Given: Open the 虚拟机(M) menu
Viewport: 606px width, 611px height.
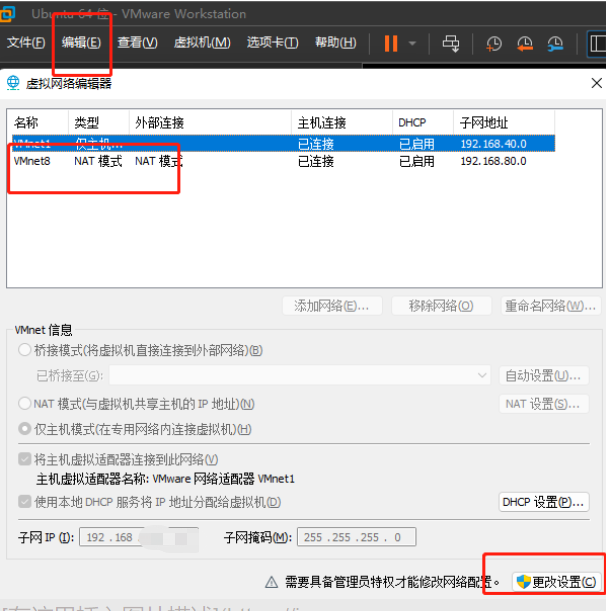Looking at the screenshot, I should pos(202,42).
